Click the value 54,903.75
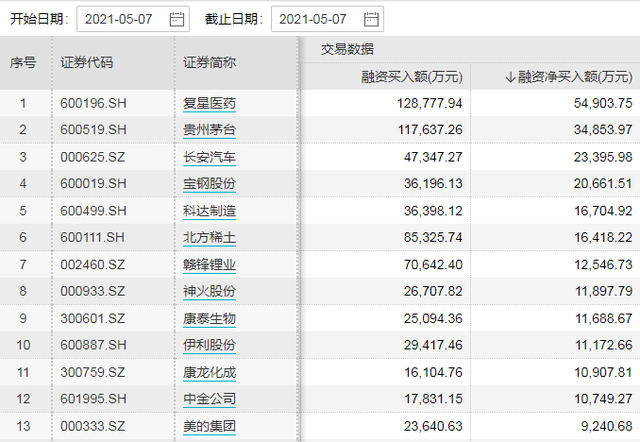Image resolution: width=640 pixels, height=442 pixels. click(603, 103)
